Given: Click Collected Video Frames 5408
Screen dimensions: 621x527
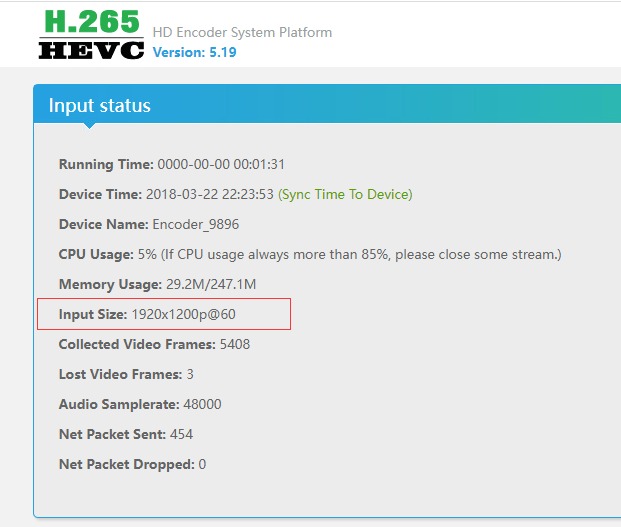Looking at the screenshot, I should [154, 344].
